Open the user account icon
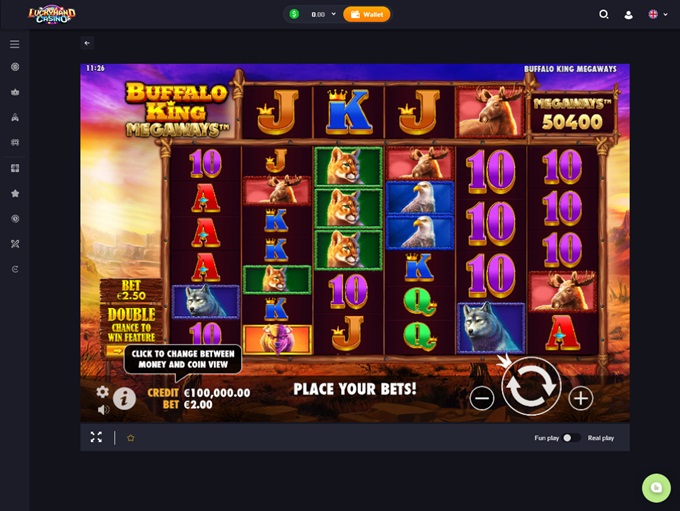Screen dimensions: 680x511 [628, 15]
